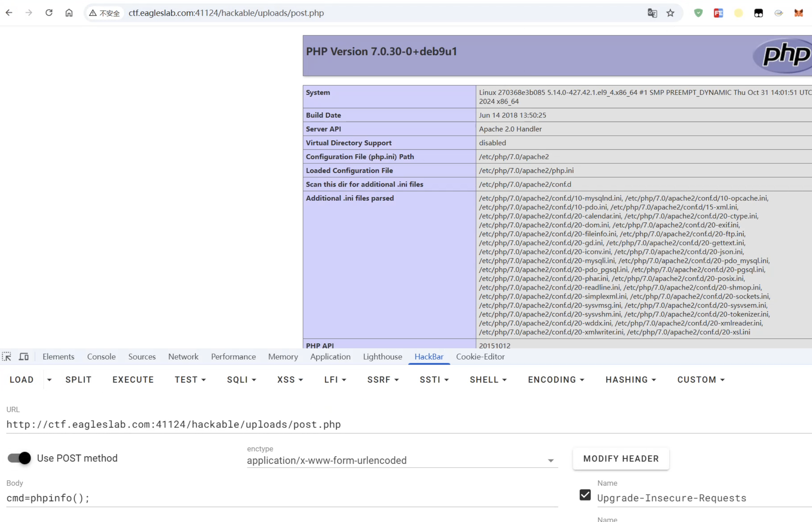
Task: Activate DevTools inspect element picker icon
Action: tap(7, 357)
